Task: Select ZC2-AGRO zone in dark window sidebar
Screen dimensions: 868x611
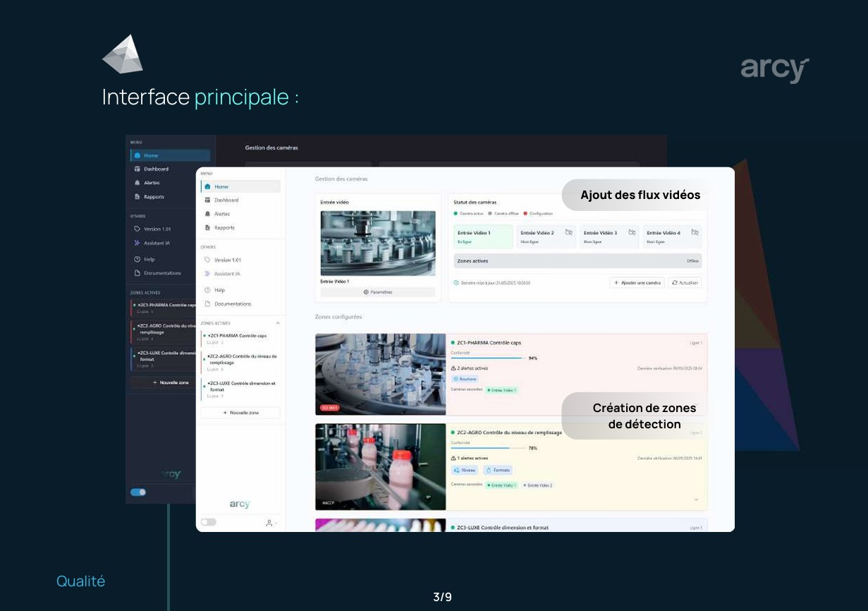Action: [x=164, y=332]
